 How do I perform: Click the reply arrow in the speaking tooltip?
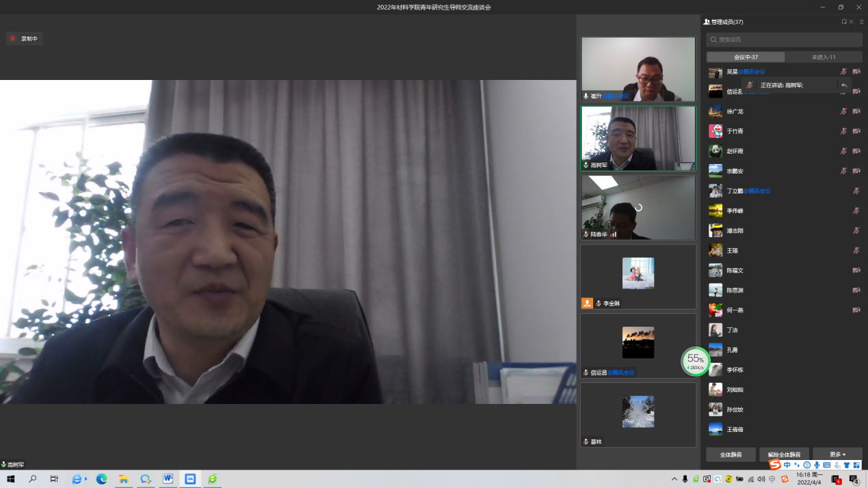(x=844, y=85)
